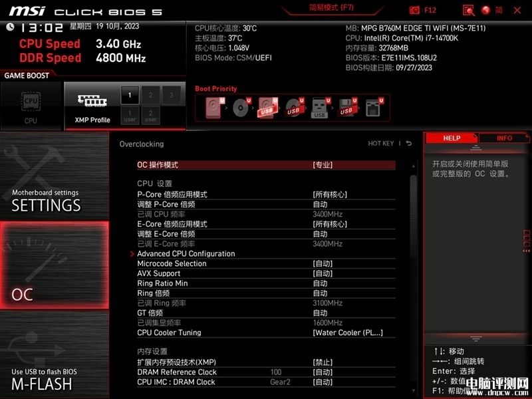The width and height of the screenshot is (532, 399).
Task: Open CPU IMC : DRAM Clock dropdown
Action: click(x=266, y=382)
